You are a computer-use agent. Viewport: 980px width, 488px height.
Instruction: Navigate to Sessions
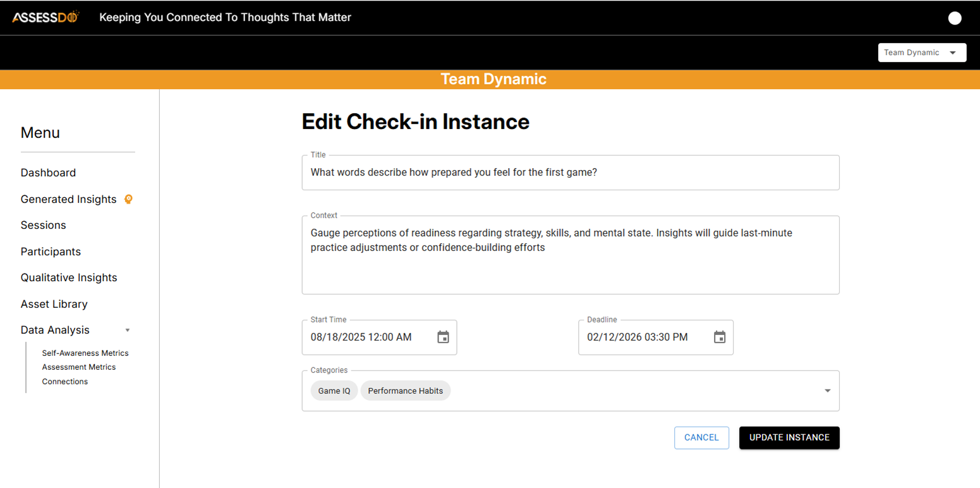pyautogui.click(x=43, y=225)
